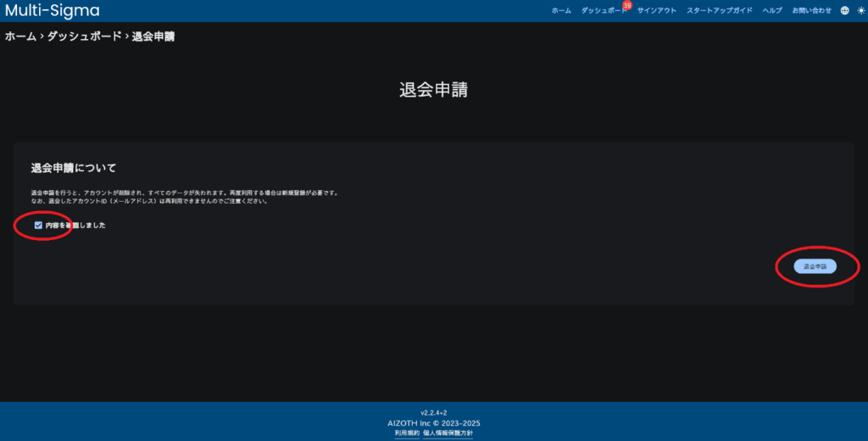868x441 pixels.
Task: Check the 内容を確認しました checkbox
Action: [38, 226]
